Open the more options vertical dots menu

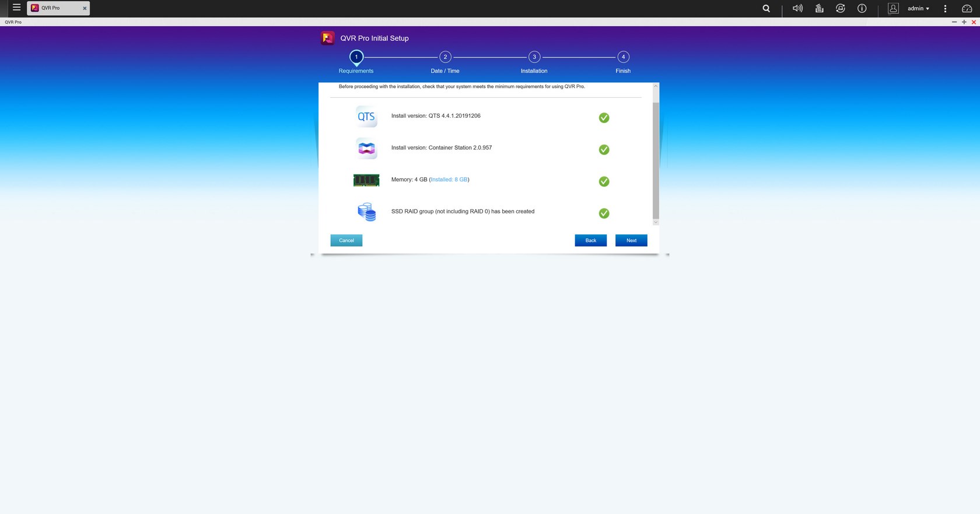(945, 8)
